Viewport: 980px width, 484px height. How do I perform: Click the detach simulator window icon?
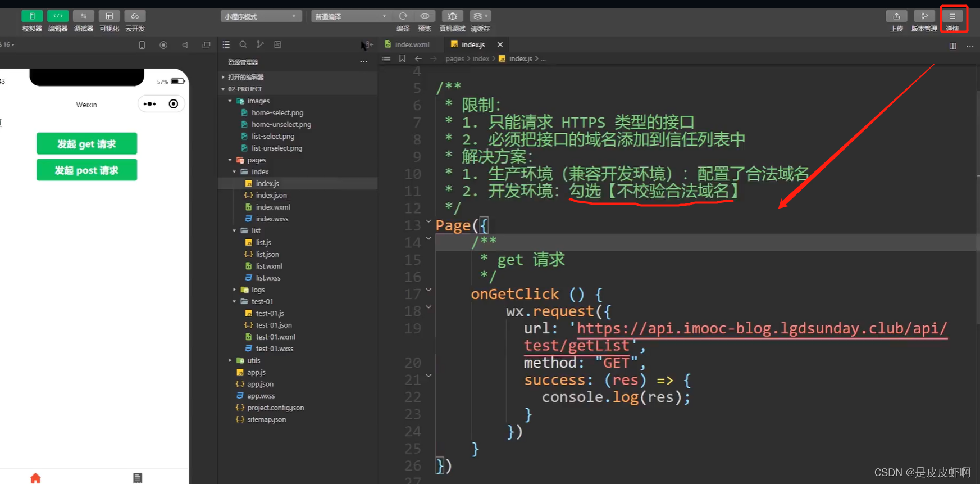point(206,45)
